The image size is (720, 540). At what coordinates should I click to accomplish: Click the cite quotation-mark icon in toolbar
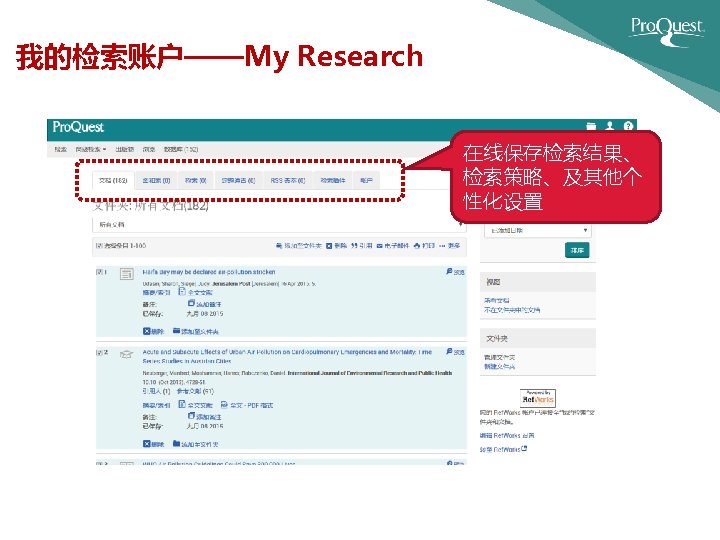[354, 246]
